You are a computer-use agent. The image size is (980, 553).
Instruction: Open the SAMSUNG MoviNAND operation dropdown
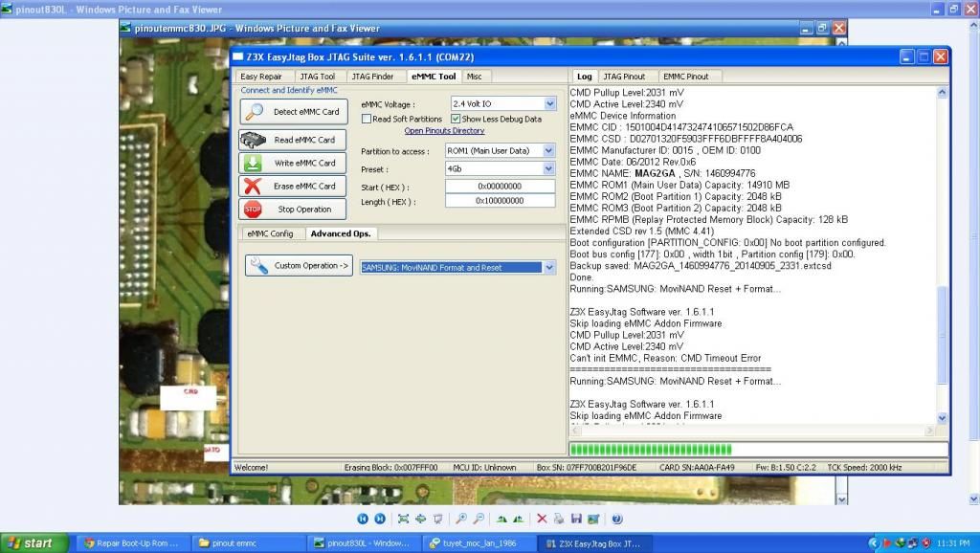[548, 268]
